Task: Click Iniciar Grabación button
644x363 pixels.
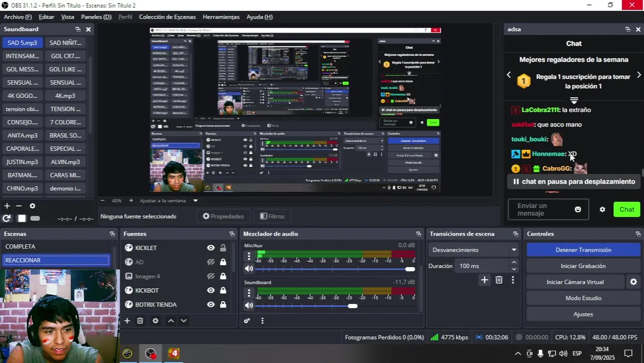Action: [x=584, y=266]
